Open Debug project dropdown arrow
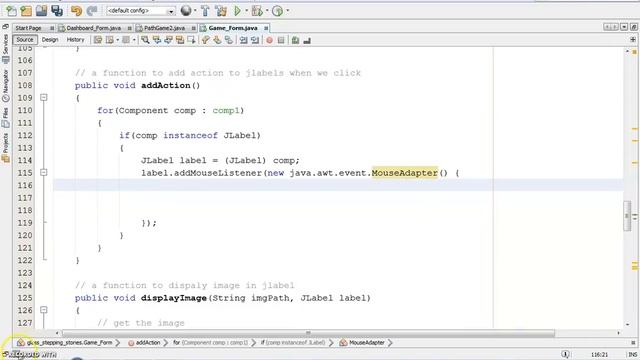 click(267, 11)
